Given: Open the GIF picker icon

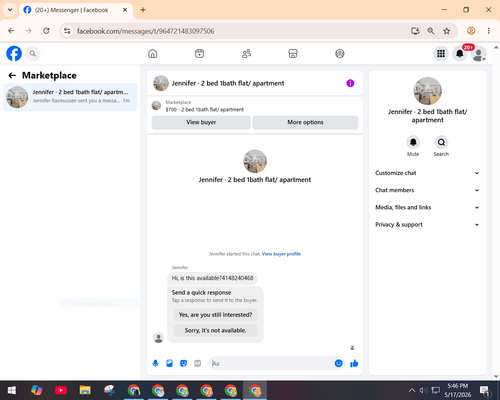Looking at the screenshot, I should tap(198, 363).
